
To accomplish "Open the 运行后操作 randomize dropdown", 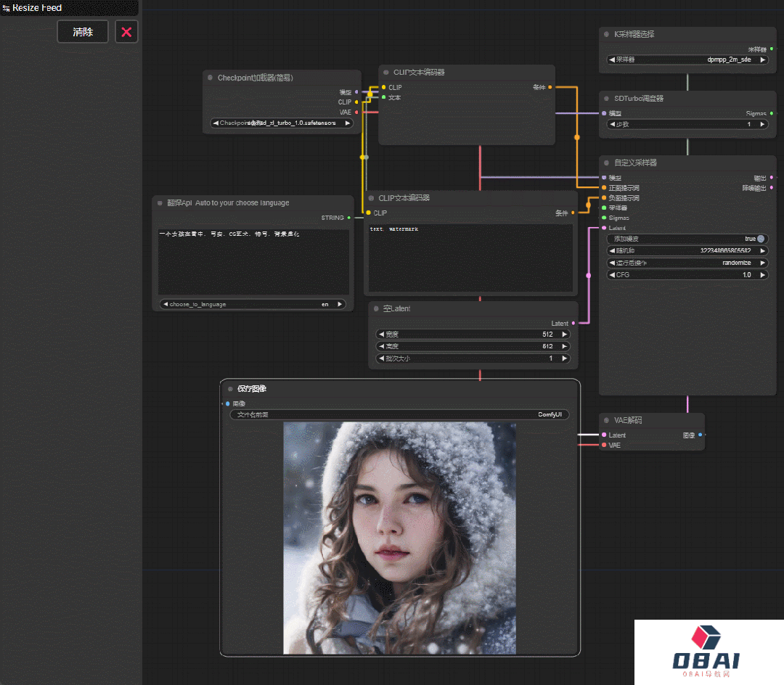I will tap(687, 263).
